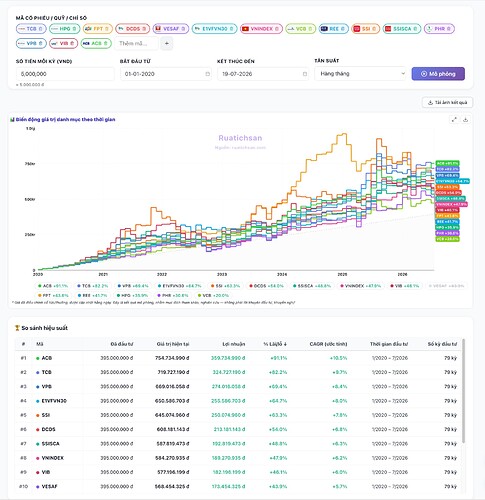Click the plus icon to add ticker

pos(167,43)
